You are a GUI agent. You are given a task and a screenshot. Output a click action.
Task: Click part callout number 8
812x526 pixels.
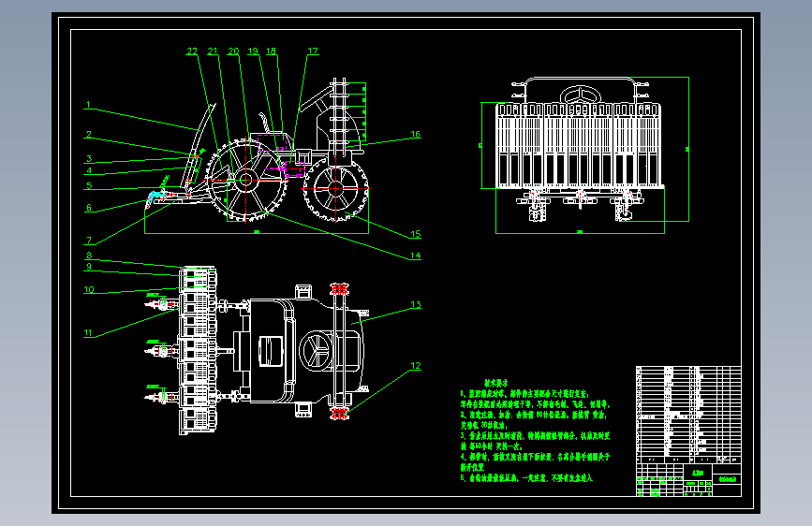click(x=89, y=256)
